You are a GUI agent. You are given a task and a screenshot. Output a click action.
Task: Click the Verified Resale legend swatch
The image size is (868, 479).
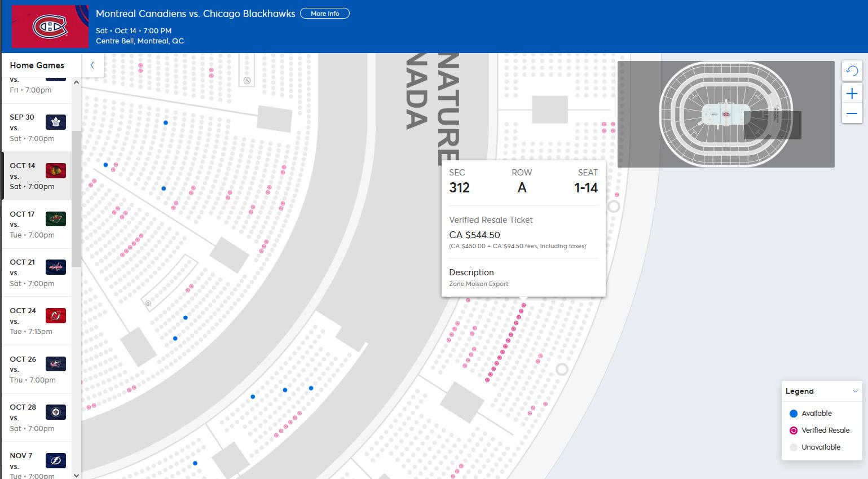pos(794,430)
